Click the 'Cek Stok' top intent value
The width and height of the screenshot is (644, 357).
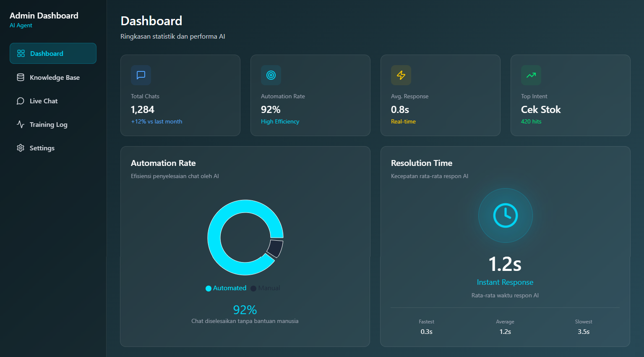[541, 109]
